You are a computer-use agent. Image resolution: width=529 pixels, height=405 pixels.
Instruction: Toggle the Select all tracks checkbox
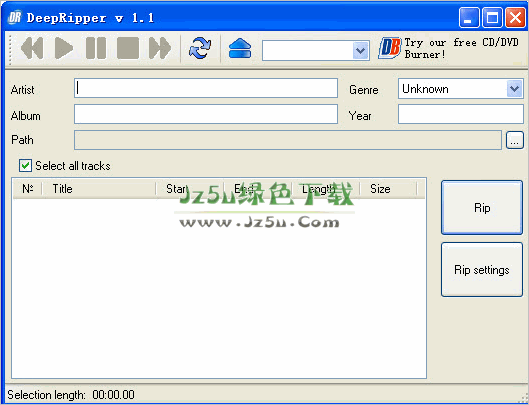[25, 166]
